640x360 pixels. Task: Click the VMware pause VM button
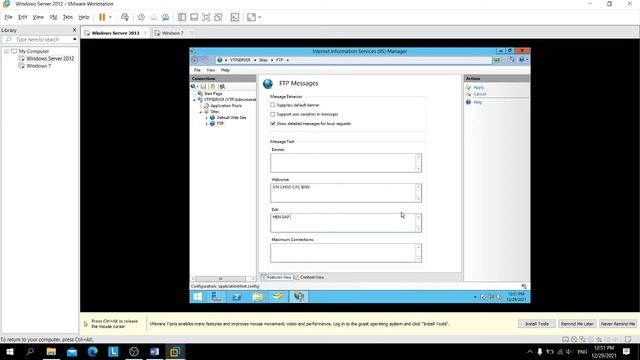[x=102, y=17]
